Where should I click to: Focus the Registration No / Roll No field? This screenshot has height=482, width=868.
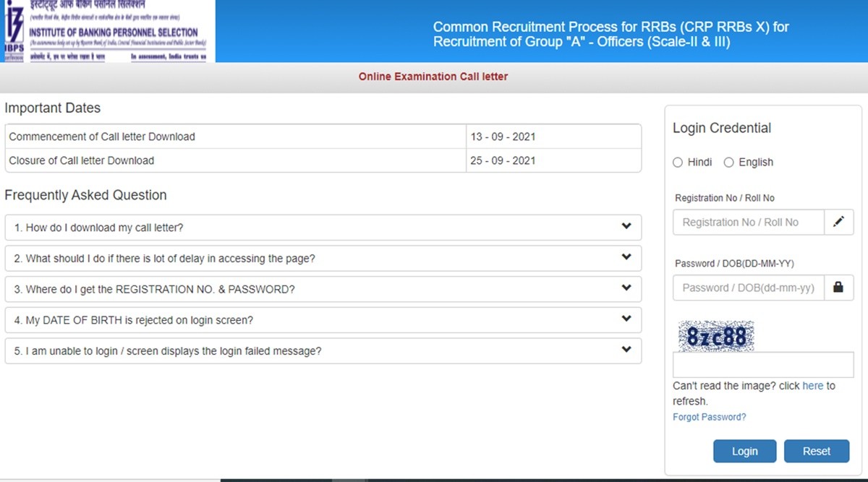coord(748,223)
